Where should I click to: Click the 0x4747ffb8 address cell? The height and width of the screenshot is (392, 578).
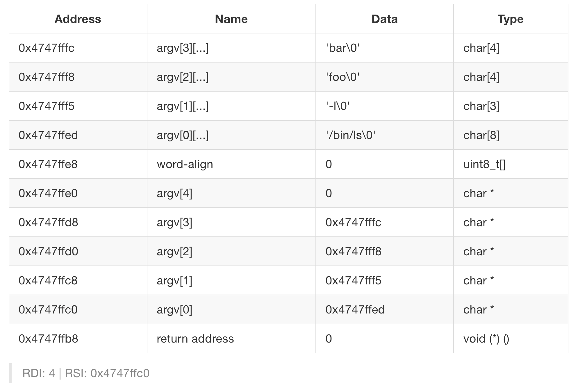48,339
